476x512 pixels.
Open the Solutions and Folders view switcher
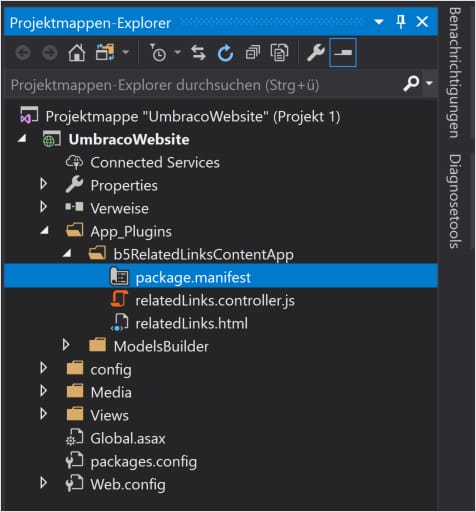(x=105, y=53)
